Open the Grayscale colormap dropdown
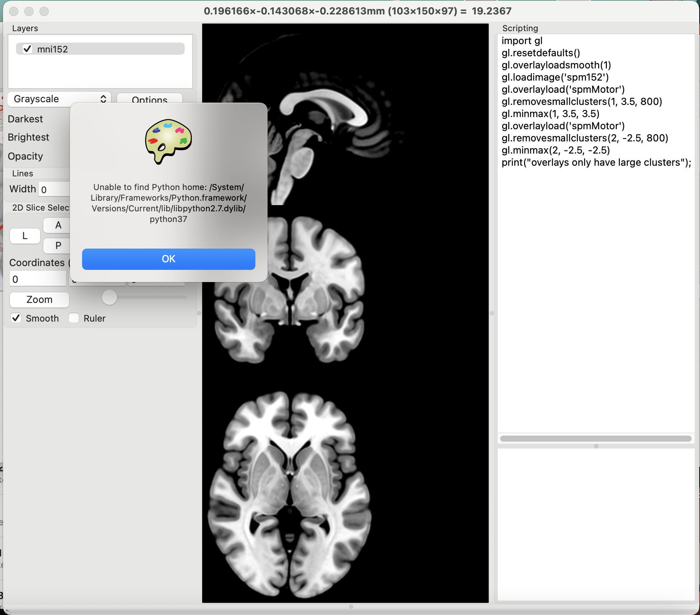This screenshot has width=700, height=615. (59, 99)
